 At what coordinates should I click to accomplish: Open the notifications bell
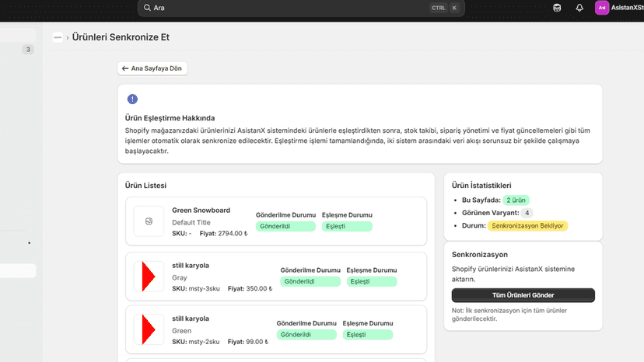[579, 8]
